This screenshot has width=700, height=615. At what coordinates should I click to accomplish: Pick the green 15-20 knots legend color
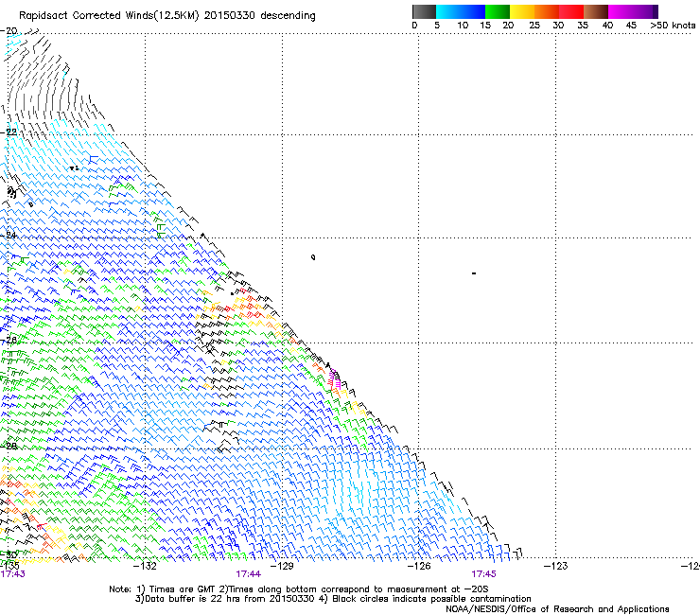click(x=498, y=11)
